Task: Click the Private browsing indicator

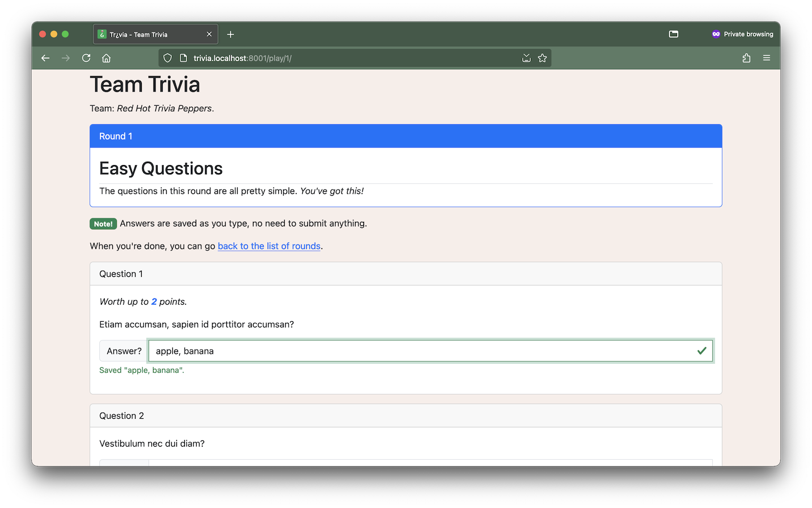Action: tap(743, 34)
